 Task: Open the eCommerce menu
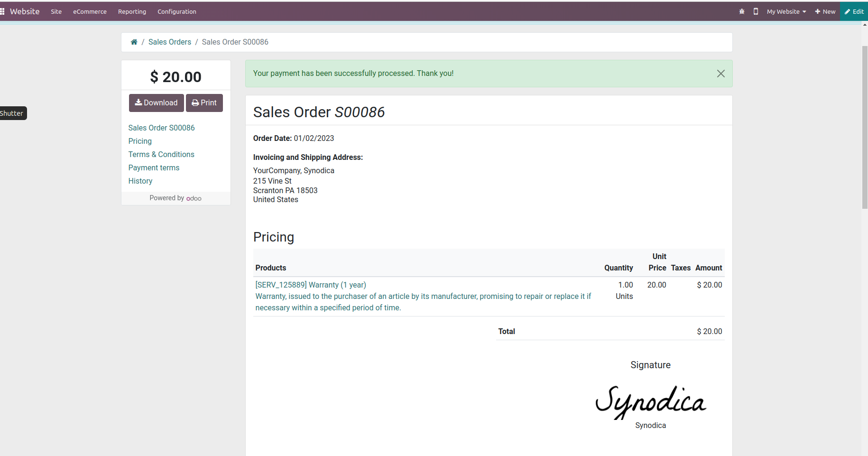point(90,11)
